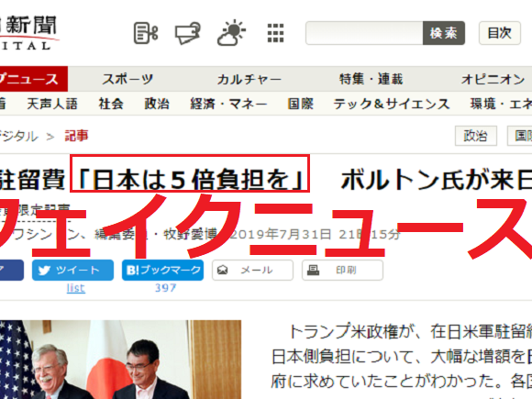Open the news article list icon
Image resolution: width=532 pixels, height=399 pixels.
pos(146,33)
